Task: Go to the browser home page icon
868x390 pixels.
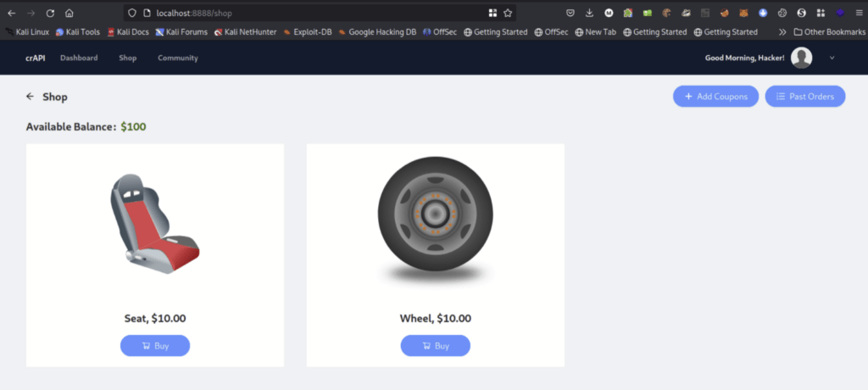Action: tap(70, 14)
